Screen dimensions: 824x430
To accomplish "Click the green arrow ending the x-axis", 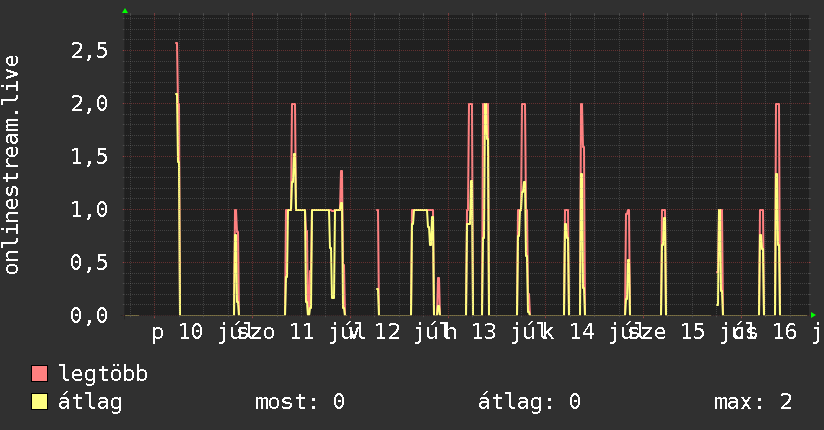I will [813, 315].
